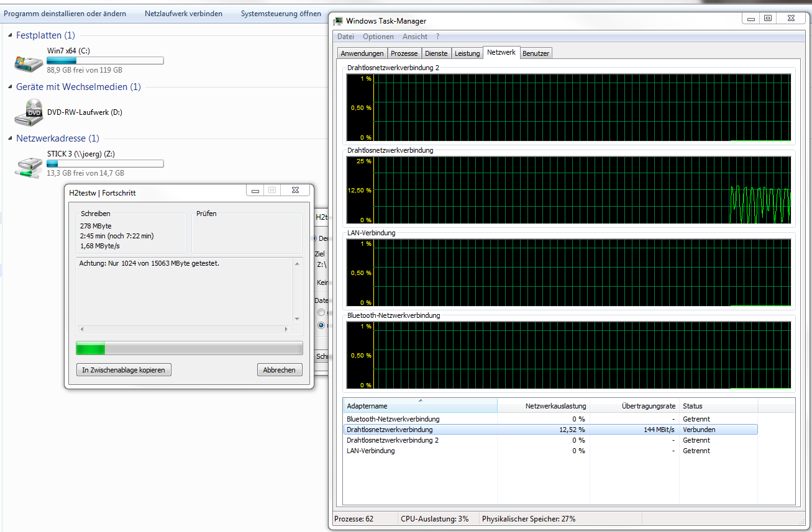Open the ? help menu in Task-Manager
Screen dimensions: 812x532
click(x=437, y=37)
